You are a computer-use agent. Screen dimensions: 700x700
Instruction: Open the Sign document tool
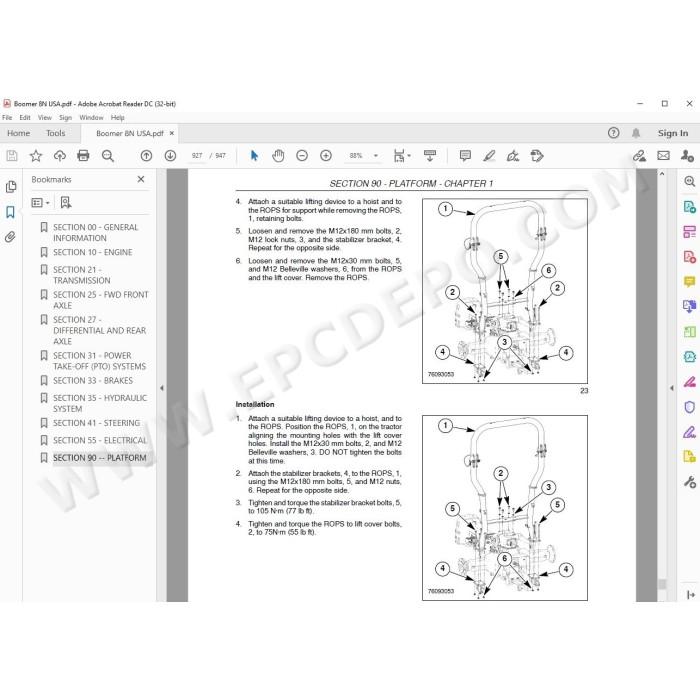pos(513,156)
